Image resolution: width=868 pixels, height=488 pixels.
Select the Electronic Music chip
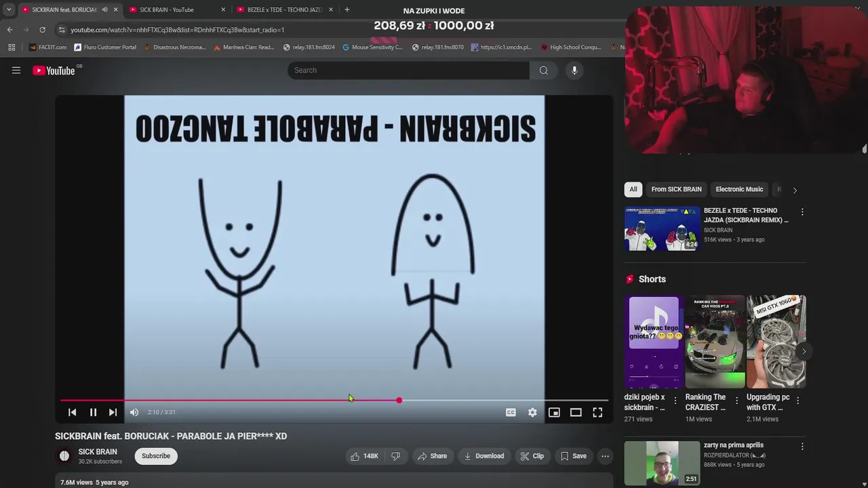coord(739,189)
